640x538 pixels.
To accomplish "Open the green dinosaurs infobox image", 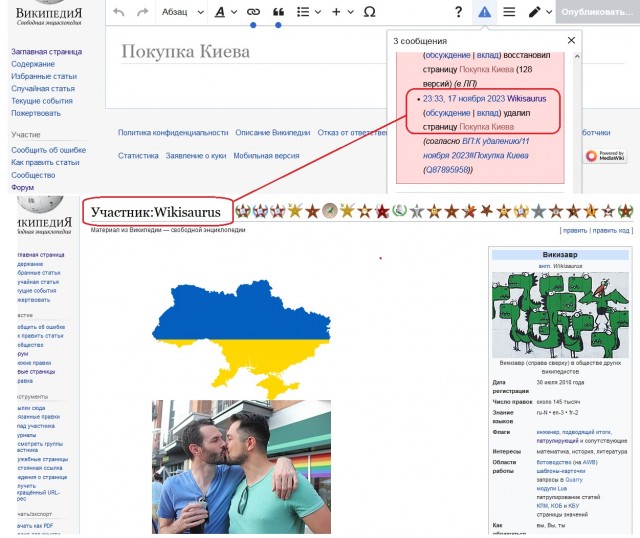I will [560, 315].
